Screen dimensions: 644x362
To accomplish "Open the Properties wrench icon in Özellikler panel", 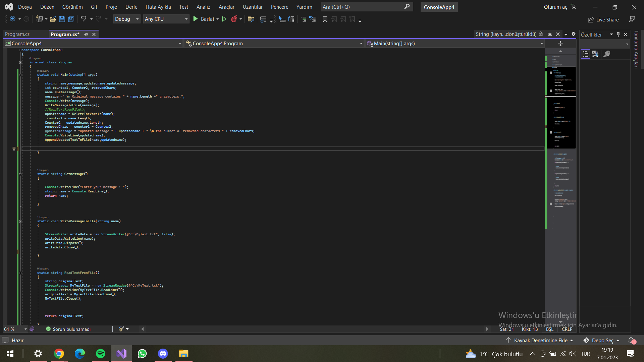I will tap(606, 54).
